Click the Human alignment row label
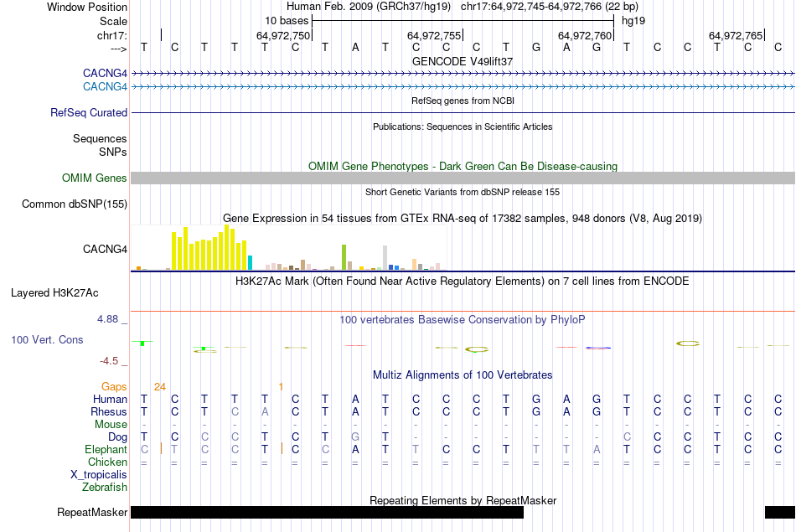 tap(110, 400)
